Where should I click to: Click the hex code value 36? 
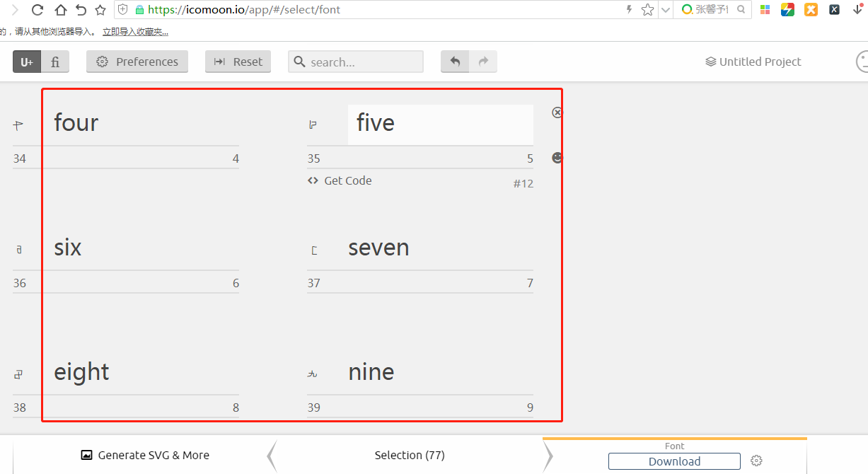click(x=19, y=283)
